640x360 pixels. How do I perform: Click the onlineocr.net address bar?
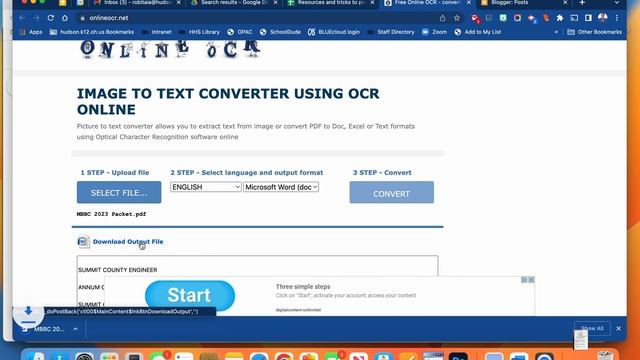point(257,18)
